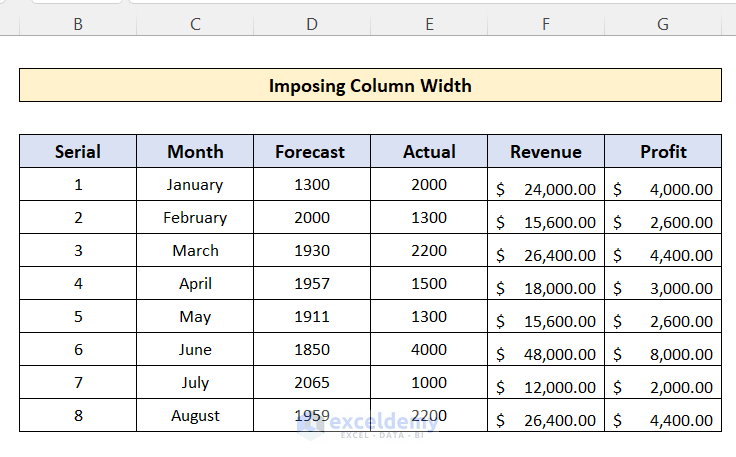Viewport: 736px width, 457px height.
Task: Select the 'January' month cell
Action: point(195,184)
